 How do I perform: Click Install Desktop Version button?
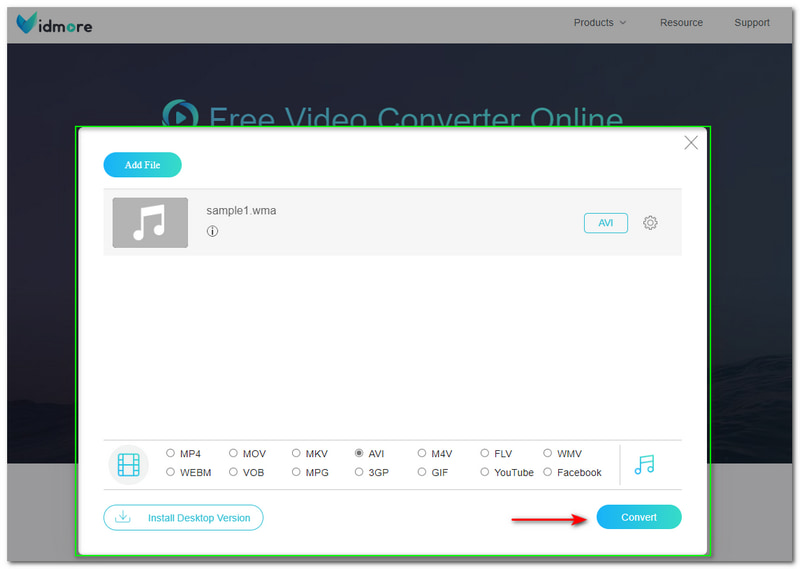click(183, 517)
